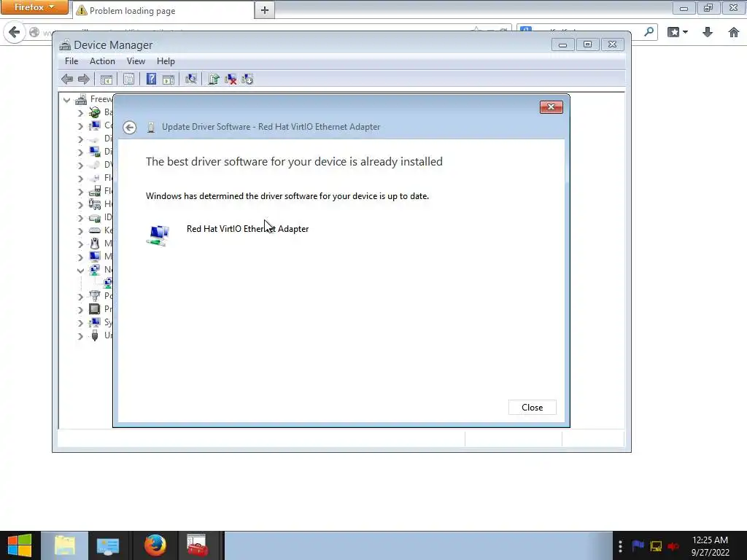Viewport: 747px width, 560px height.
Task: Click the Action Center flag tray icon
Action: (x=638, y=545)
